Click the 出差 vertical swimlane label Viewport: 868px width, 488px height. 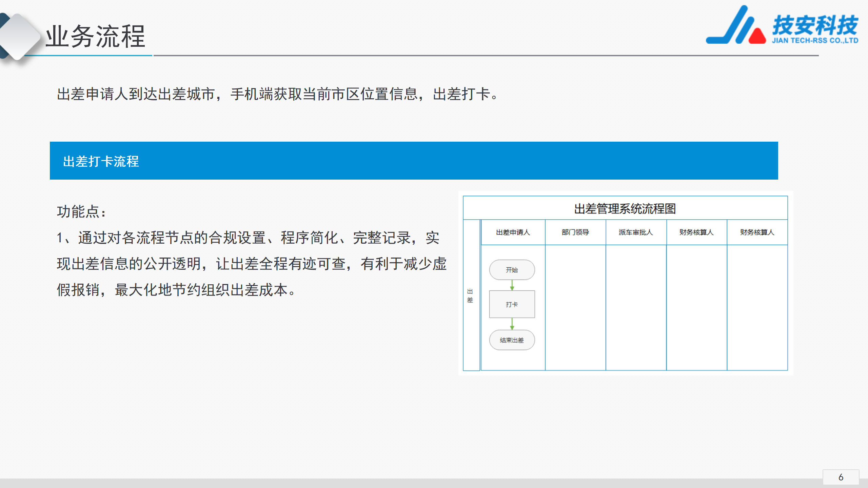pos(470,296)
